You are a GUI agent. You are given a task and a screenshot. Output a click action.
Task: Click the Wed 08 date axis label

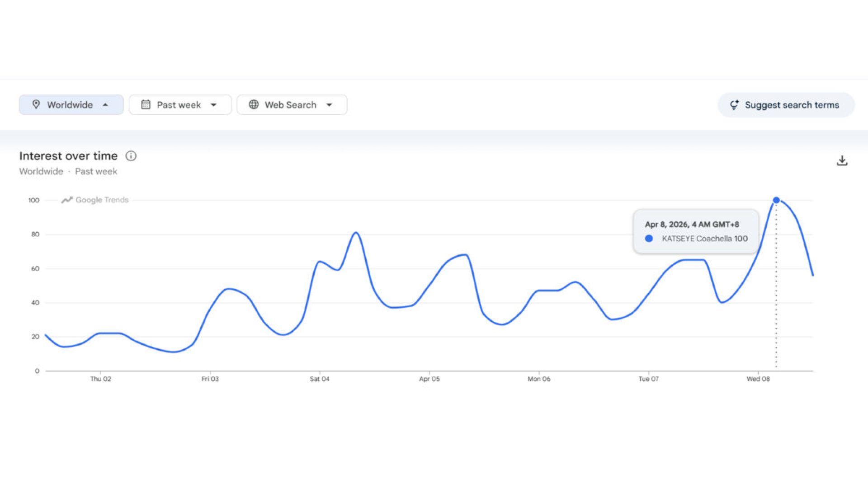pos(758,379)
